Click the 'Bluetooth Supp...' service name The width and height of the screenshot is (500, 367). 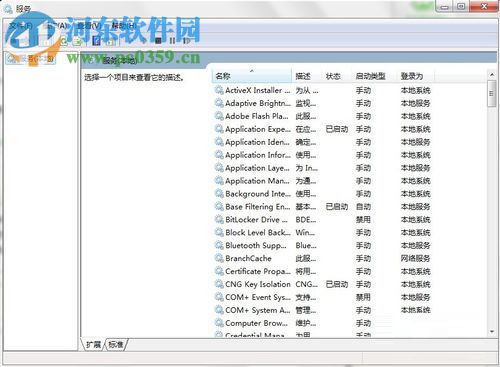click(256, 246)
